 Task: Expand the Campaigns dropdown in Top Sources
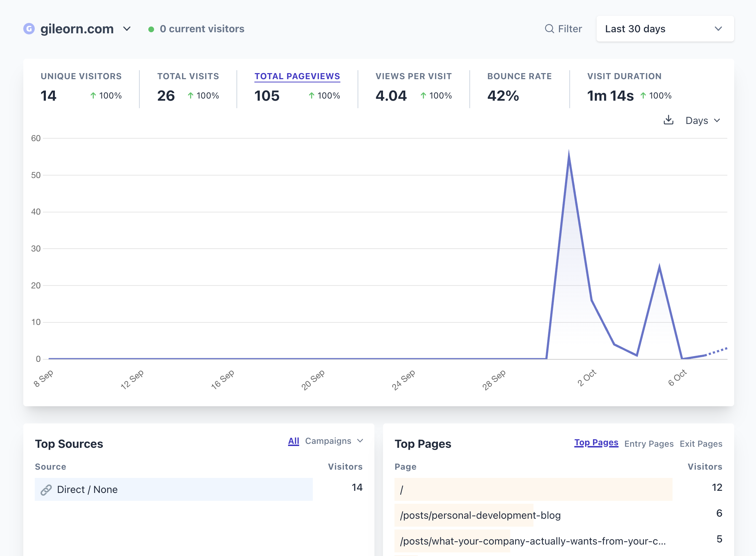click(x=334, y=441)
